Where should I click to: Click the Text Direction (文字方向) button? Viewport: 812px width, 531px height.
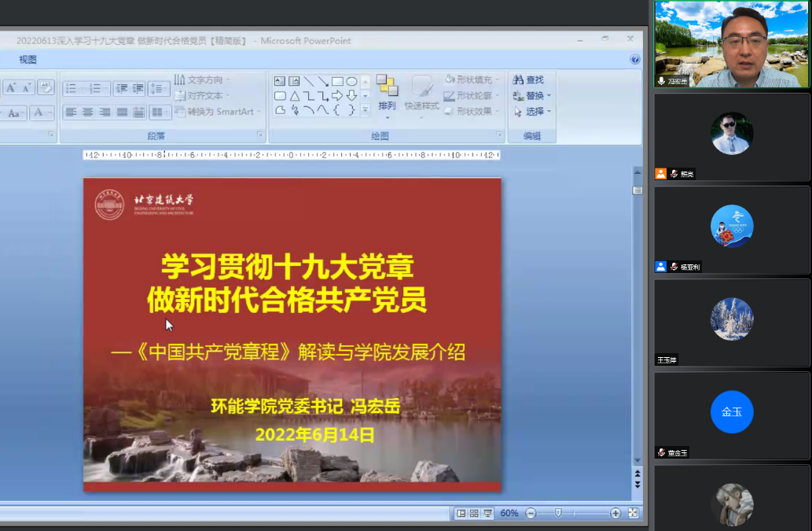[x=203, y=79]
